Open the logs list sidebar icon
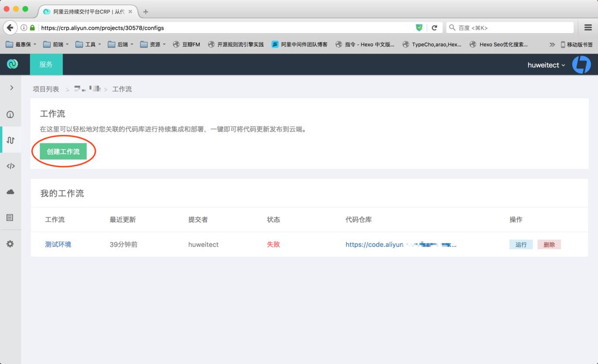This screenshot has width=598, height=364. click(x=10, y=217)
